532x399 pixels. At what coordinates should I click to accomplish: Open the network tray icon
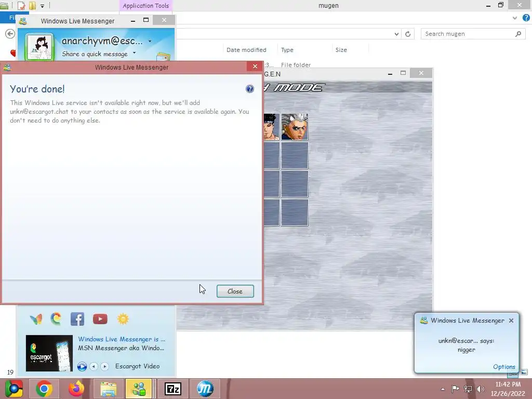point(468,389)
